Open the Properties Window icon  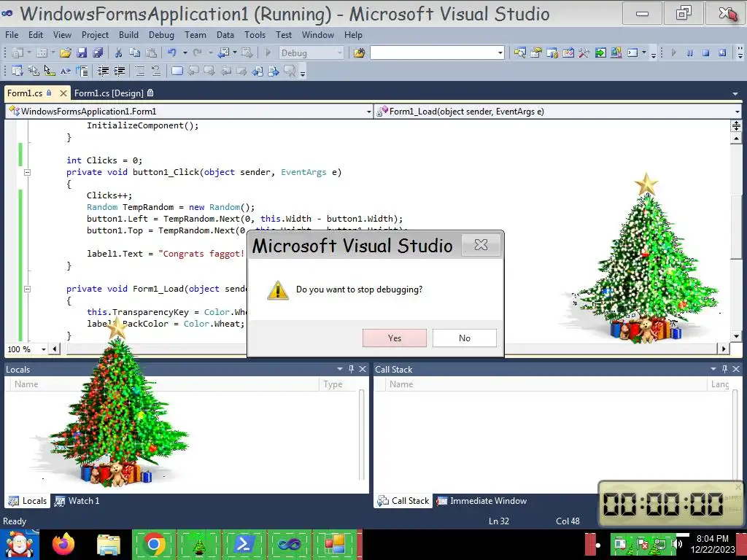click(536, 52)
